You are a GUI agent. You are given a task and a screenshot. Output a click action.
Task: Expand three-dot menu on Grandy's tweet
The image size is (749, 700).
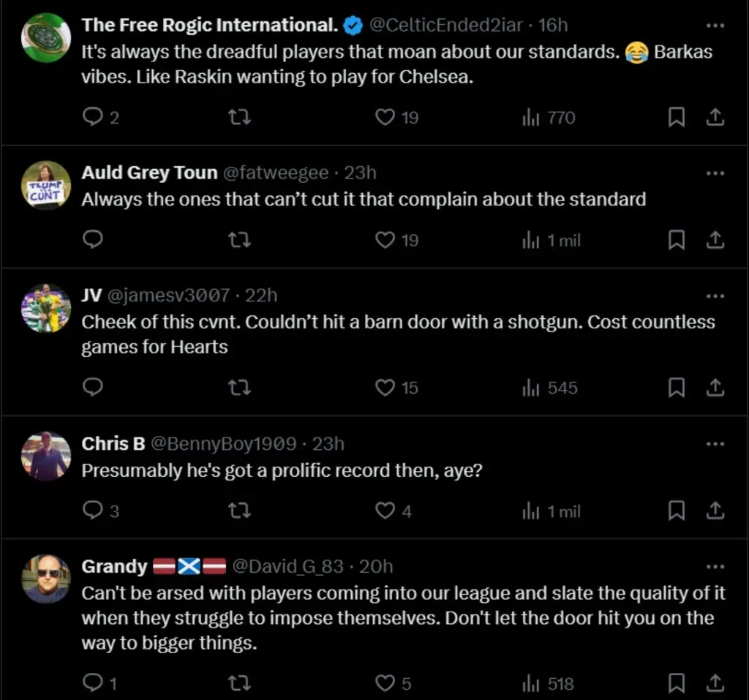pyautogui.click(x=715, y=567)
